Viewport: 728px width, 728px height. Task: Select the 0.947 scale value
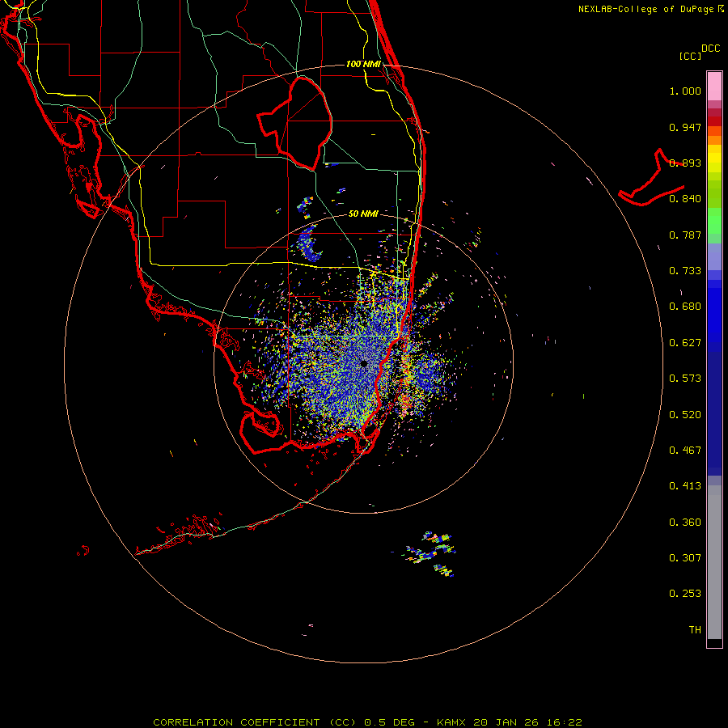[x=685, y=127]
